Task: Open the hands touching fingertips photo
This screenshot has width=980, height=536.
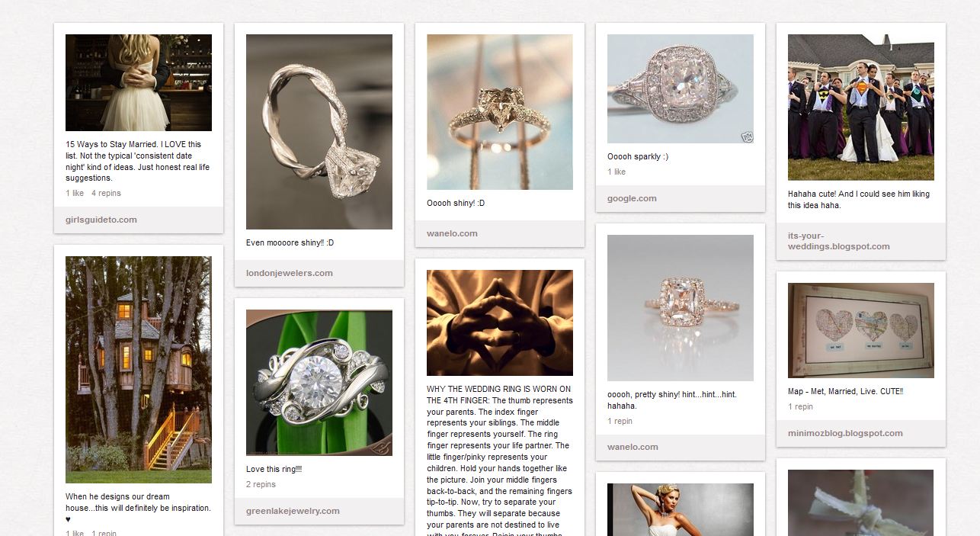Action: pos(500,323)
